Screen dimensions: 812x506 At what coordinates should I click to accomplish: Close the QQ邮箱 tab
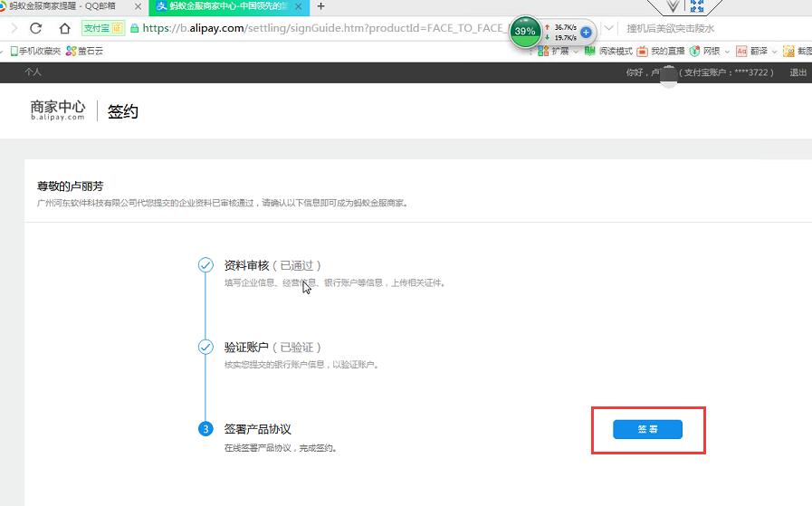pyautogui.click(x=138, y=6)
